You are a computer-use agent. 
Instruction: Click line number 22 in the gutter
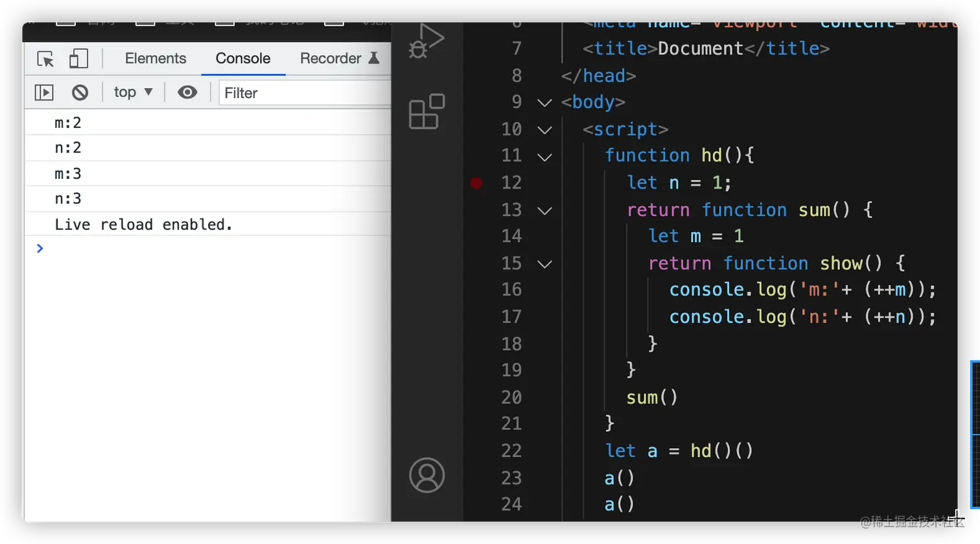[511, 451]
